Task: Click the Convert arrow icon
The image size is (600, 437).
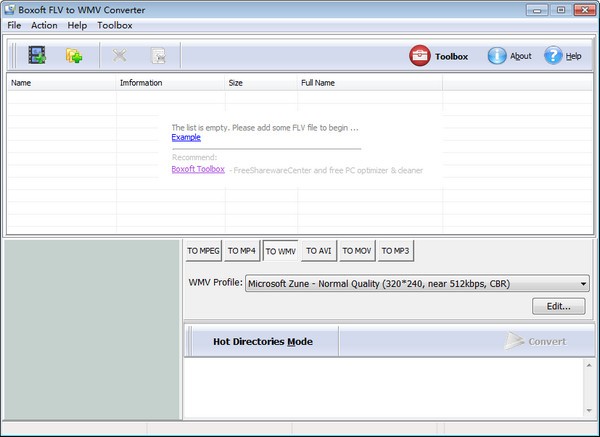Action: (x=516, y=341)
